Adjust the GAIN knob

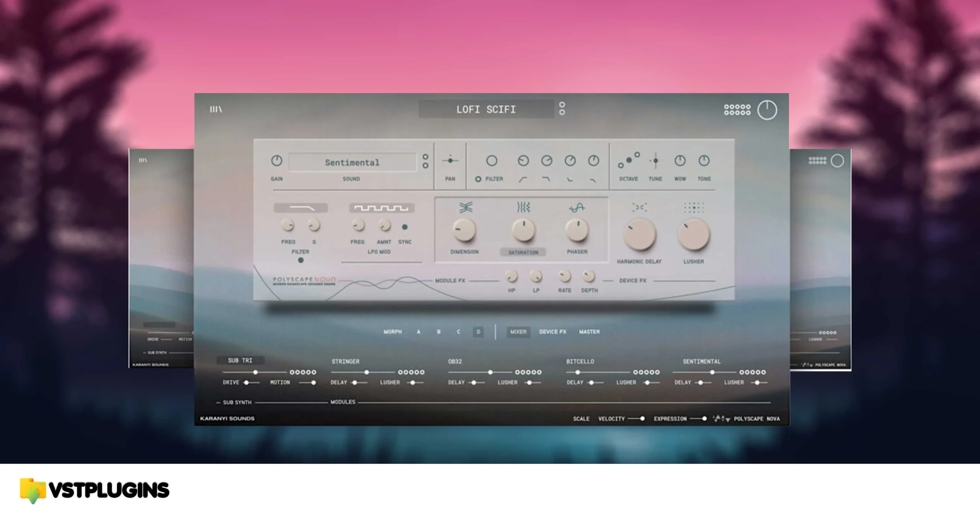point(277,161)
